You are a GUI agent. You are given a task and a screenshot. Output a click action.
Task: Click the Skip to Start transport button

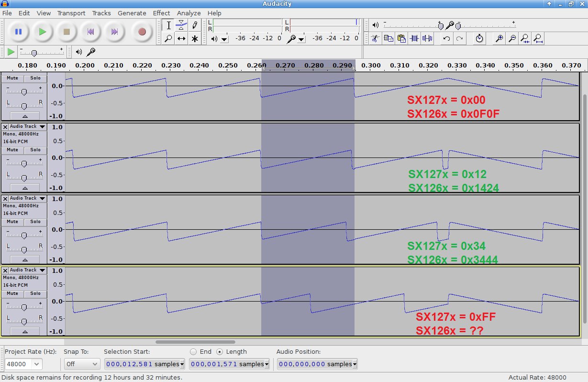coord(90,32)
